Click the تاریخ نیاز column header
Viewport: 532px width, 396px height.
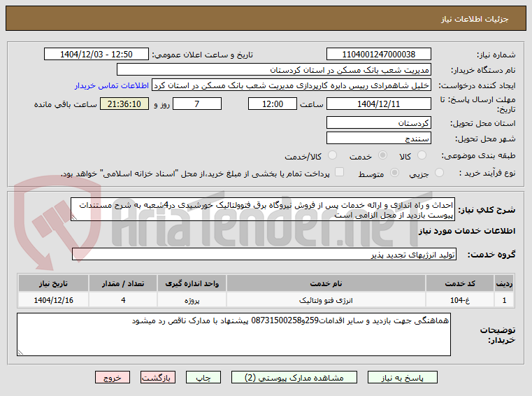click(53, 283)
